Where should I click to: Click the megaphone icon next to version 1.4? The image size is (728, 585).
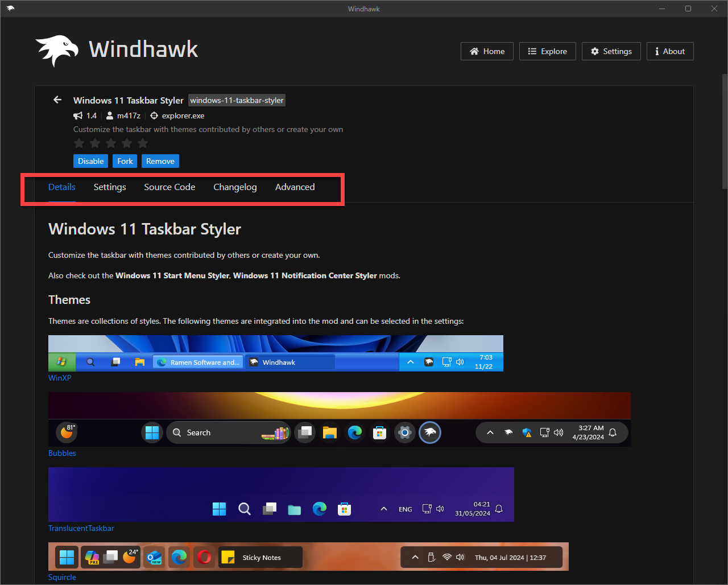click(x=78, y=116)
